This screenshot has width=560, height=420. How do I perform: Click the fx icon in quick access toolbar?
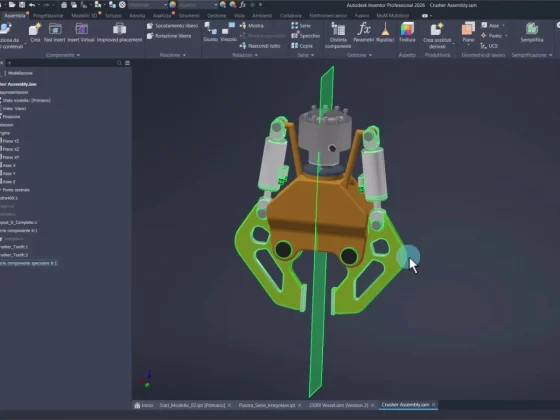click(242, 5)
